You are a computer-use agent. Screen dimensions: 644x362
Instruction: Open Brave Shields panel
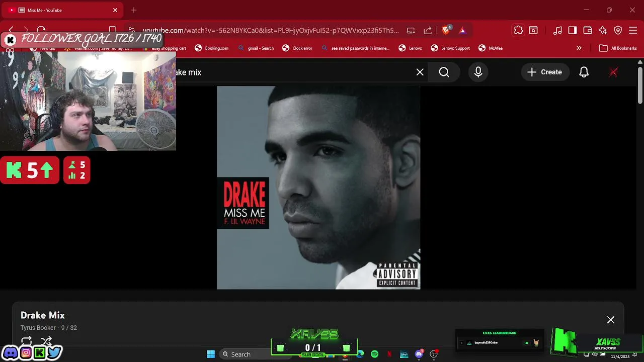point(446,30)
